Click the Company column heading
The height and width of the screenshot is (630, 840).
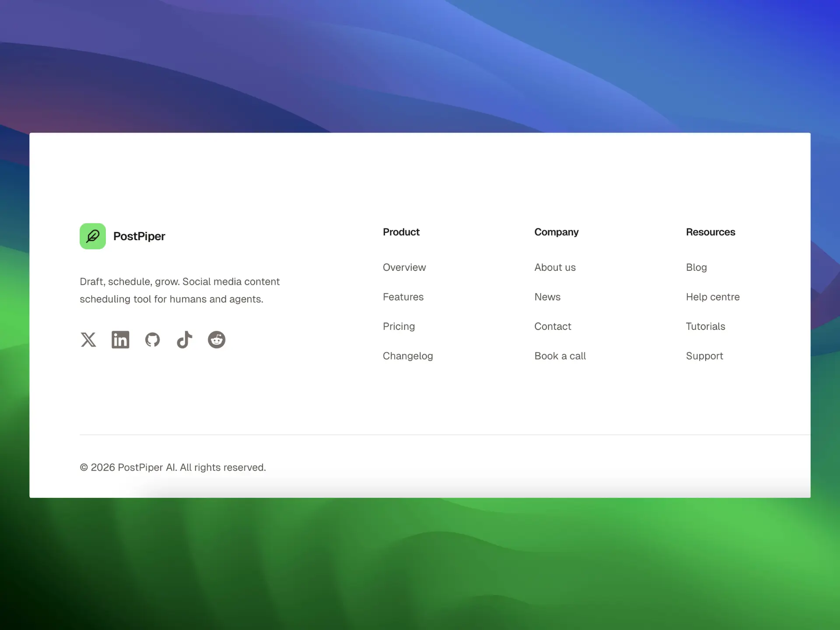(x=556, y=232)
